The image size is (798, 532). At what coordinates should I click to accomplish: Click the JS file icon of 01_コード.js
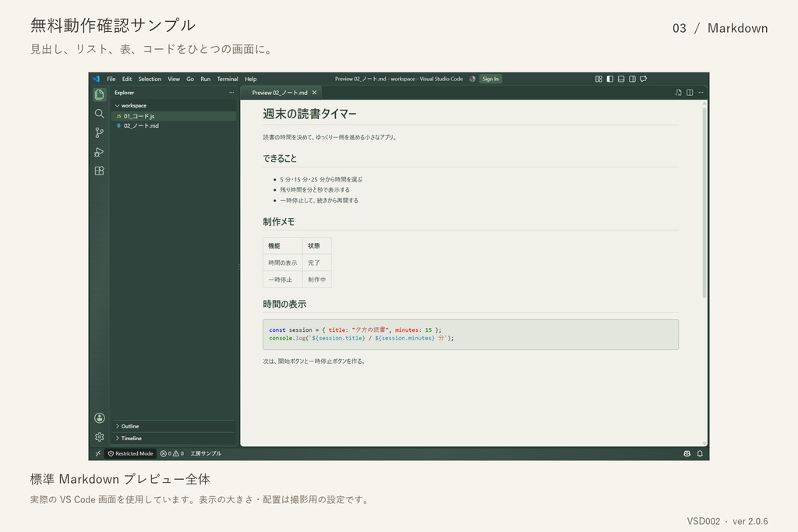[x=118, y=117]
